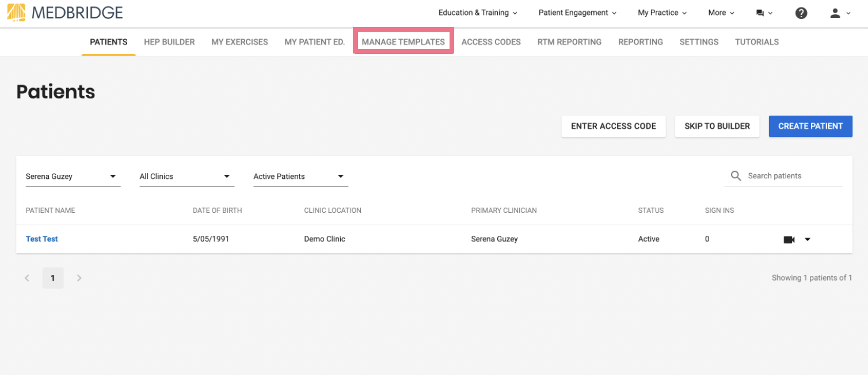This screenshot has width=868, height=375.
Task: Click Showing 1 patients of 1 text
Action: point(812,278)
